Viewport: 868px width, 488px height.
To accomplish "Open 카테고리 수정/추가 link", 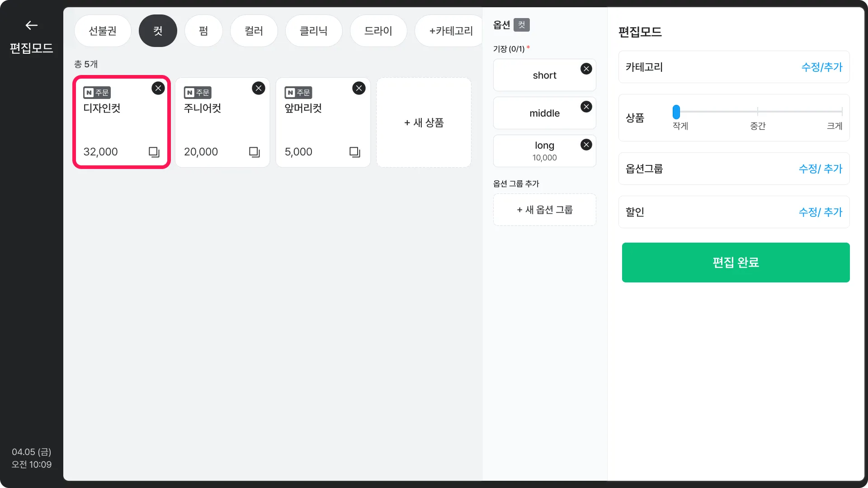I will coord(821,67).
